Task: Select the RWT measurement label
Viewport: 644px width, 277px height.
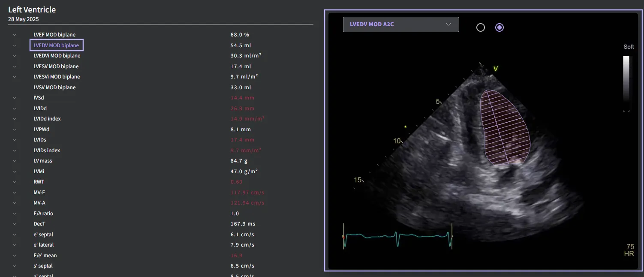Action: pos(39,182)
